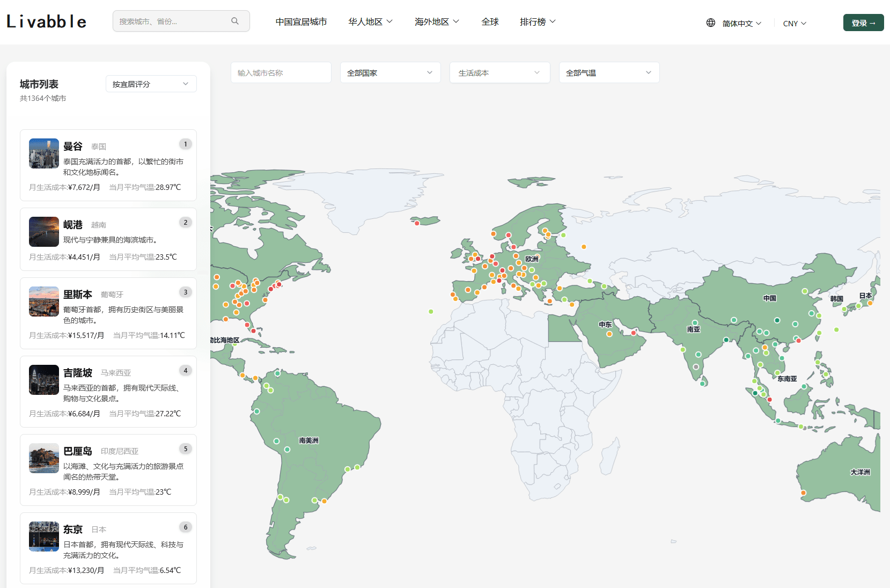Click the 日本 map label
Screen dimensions: 890x588
(x=865, y=296)
